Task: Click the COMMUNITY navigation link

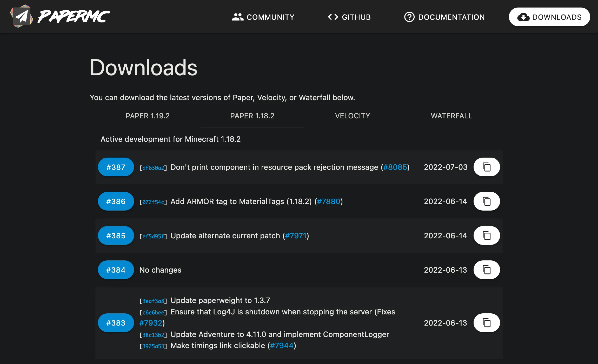Action: 262,17
